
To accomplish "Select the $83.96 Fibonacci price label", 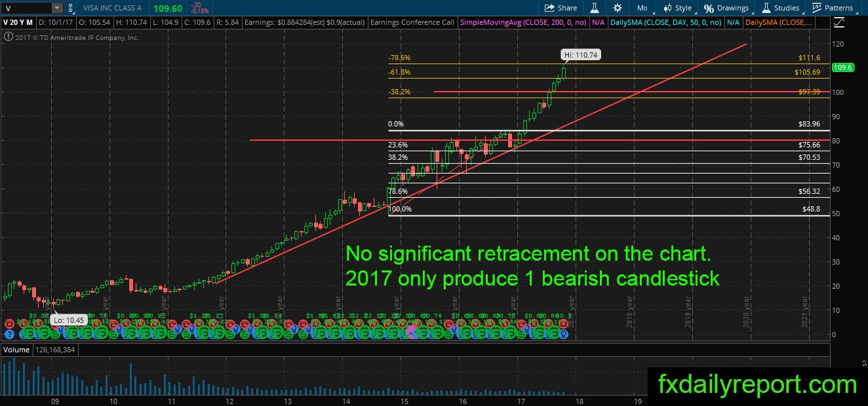I will point(809,124).
